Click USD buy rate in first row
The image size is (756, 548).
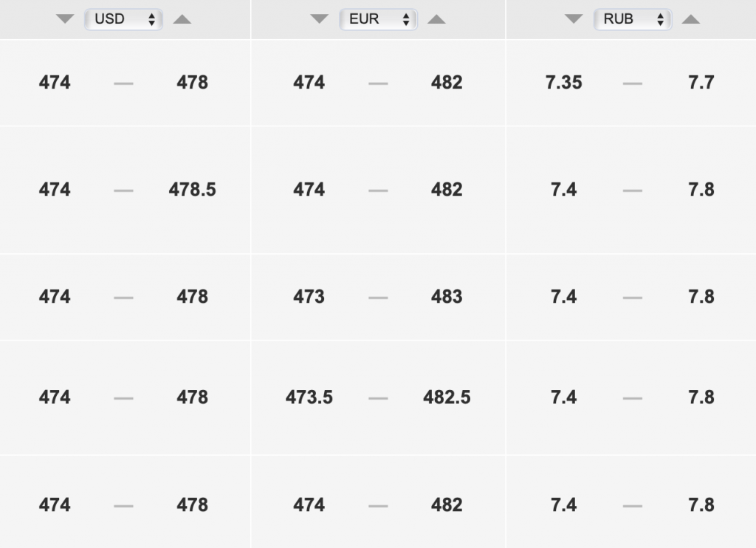55,83
